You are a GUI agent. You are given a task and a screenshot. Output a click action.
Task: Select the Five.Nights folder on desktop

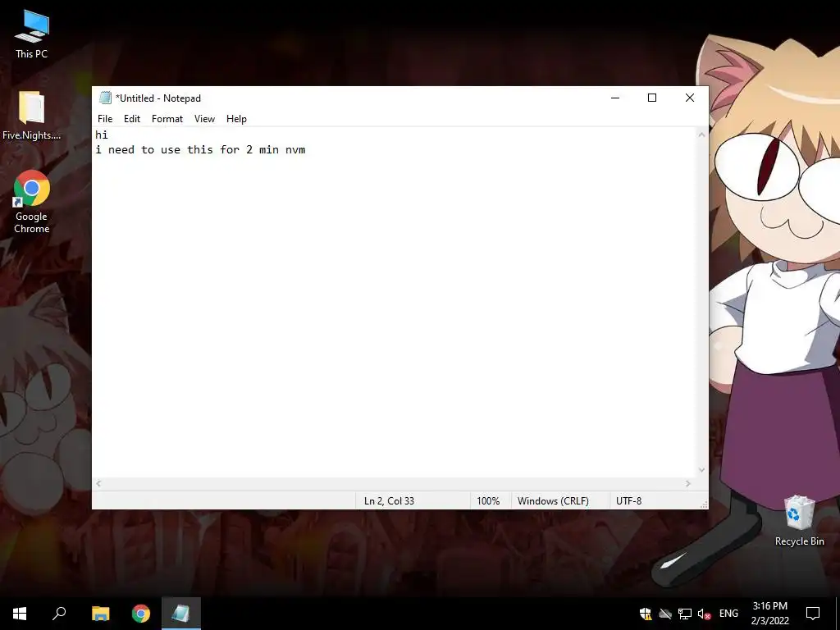[x=32, y=115]
